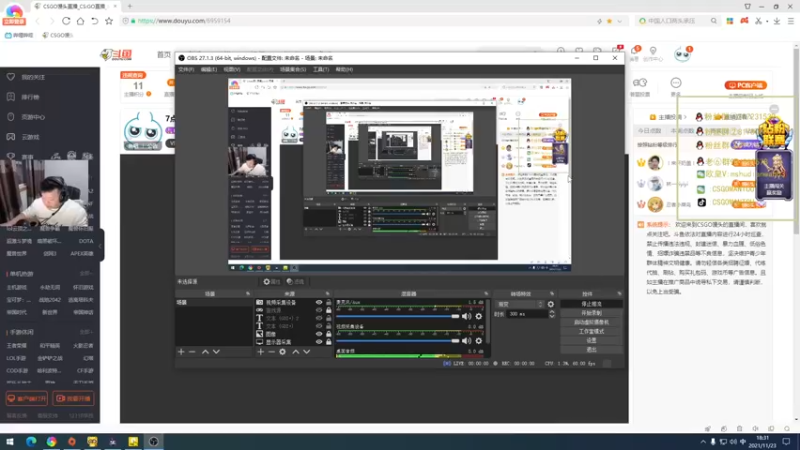Viewport: 800px width, 450px height.
Task: Adjust the first mixer channel volume slider
Action: pos(398,316)
